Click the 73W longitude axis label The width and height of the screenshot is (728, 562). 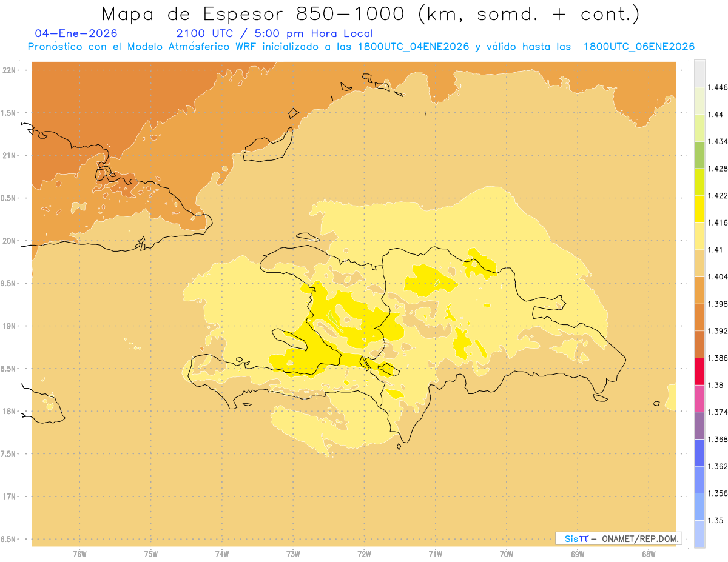tap(293, 554)
